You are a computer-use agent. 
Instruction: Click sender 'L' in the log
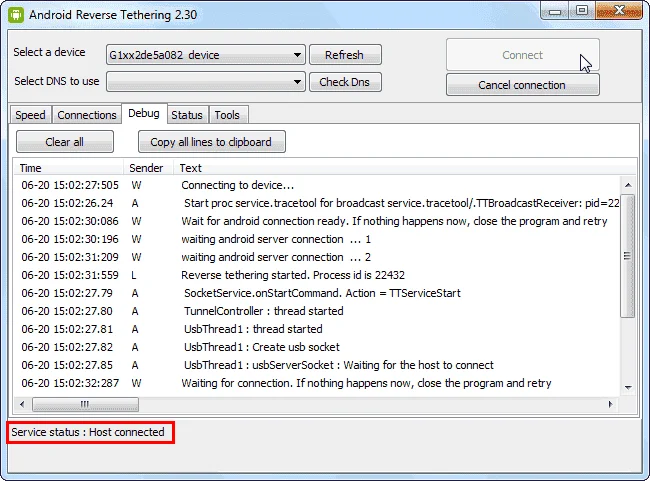pos(134,275)
